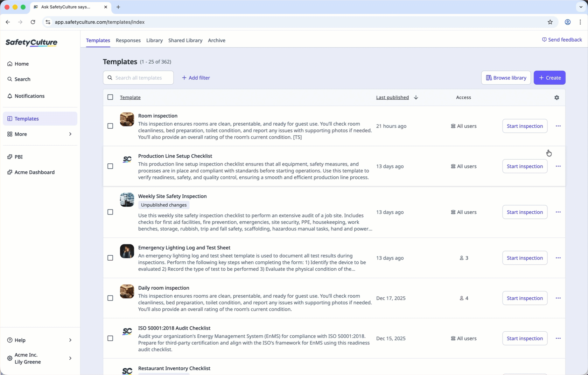
Task: Open the Chrome three-dot menu
Action: (580, 22)
